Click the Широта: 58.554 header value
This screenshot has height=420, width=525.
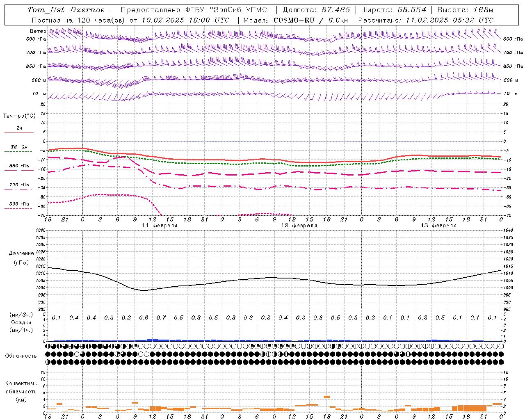click(x=394, y=10)
